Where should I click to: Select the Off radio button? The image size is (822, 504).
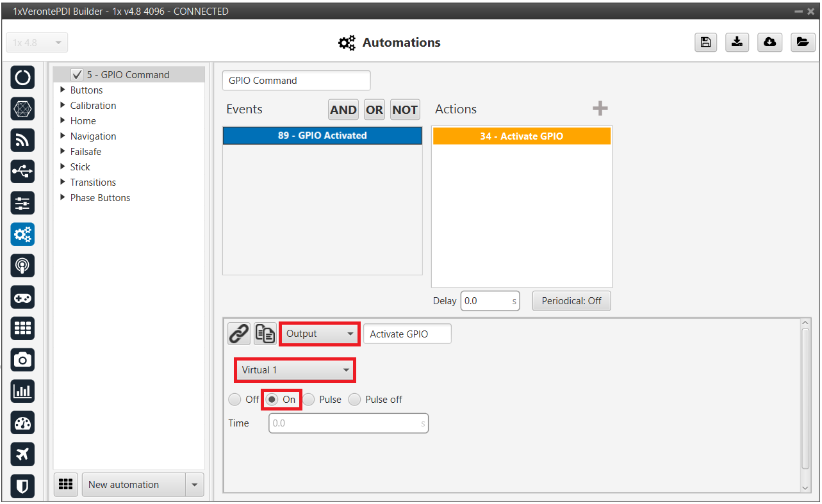(x=235, y=400)
